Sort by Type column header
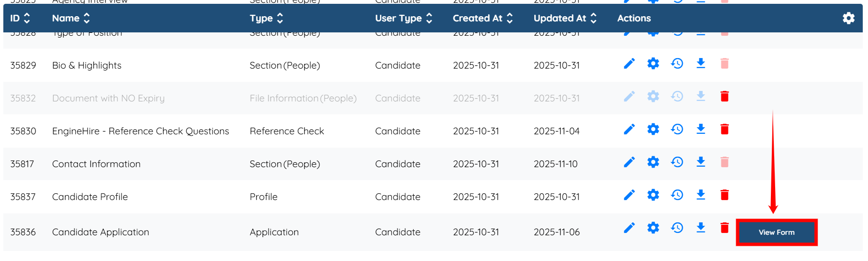Image resolution: width=868 pixels, height=261 pixels. [279, 18]
